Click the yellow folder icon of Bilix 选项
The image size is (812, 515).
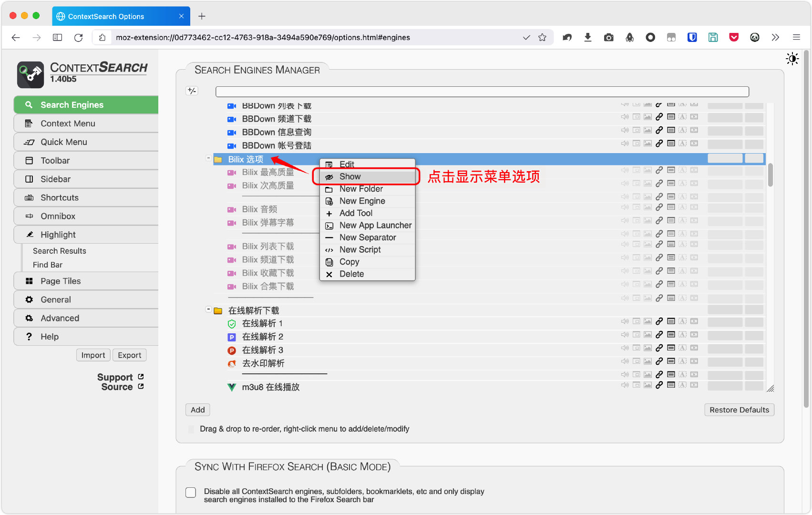click(218, 160)
